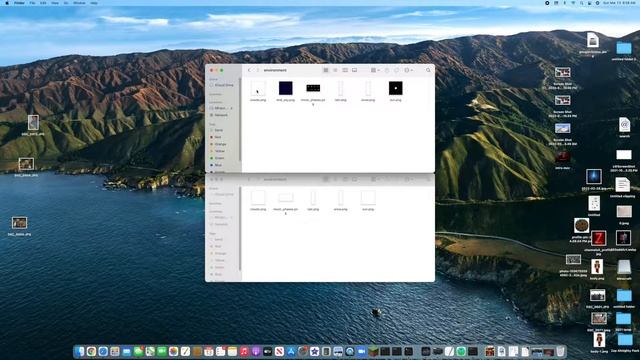Click the Edit Tags button in front Finder toolbar
This screenshot has width=640, height=360.
tap(397, 70)
